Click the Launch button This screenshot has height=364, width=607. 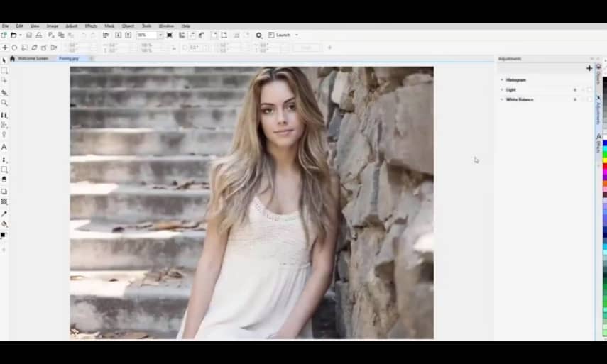(x=283, y=35)
